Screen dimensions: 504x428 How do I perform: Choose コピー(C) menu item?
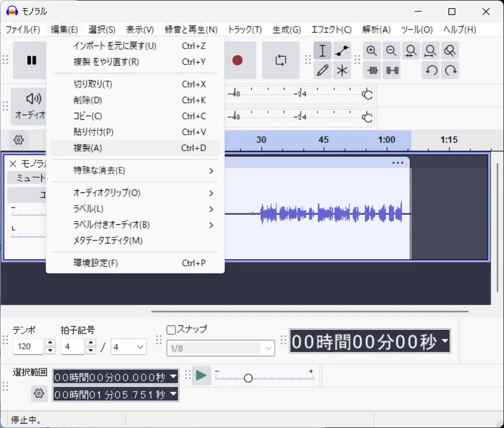pyautogui.click(x=135, y=116)
